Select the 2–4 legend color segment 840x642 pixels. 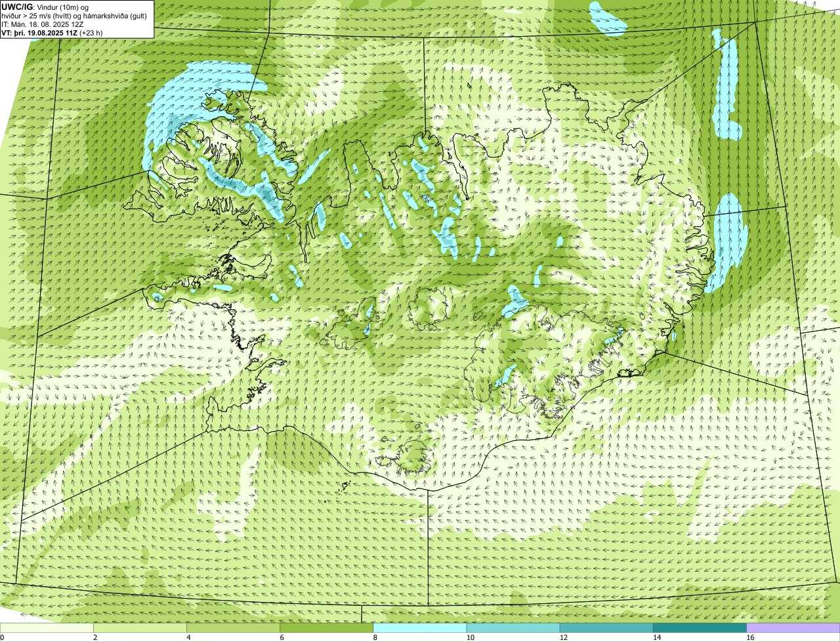[140, 628]
